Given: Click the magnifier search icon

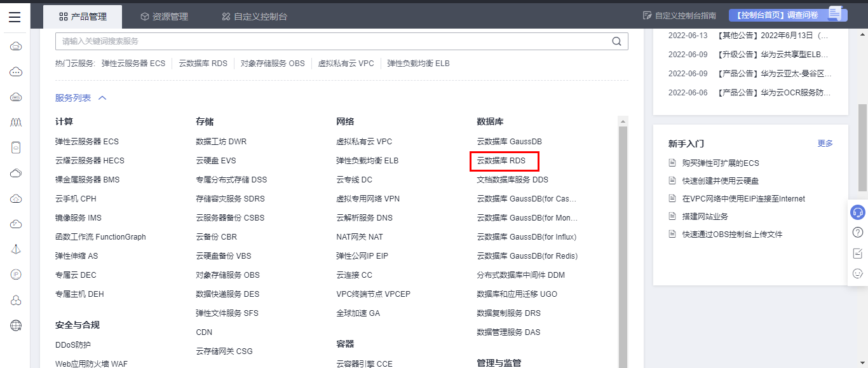Looking at the screenshot, I should click(616, 41).
